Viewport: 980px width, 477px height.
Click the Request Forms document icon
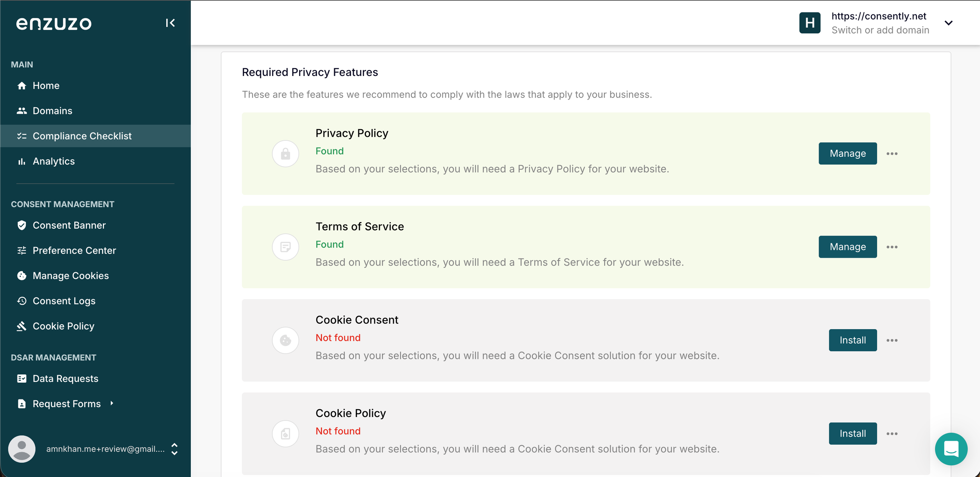(22, 404)
